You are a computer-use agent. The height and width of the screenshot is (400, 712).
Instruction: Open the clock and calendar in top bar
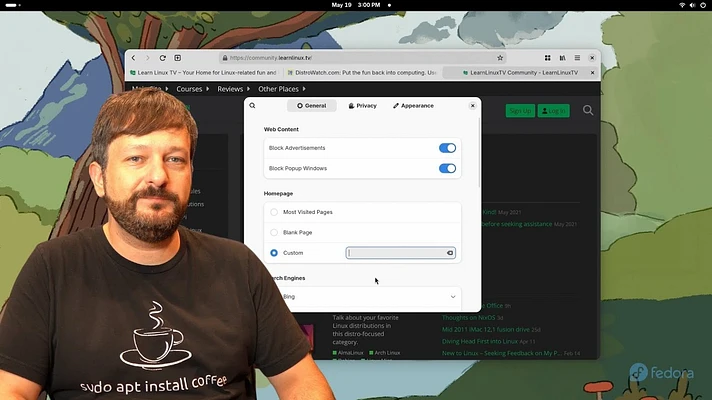(x=356, y=5)
